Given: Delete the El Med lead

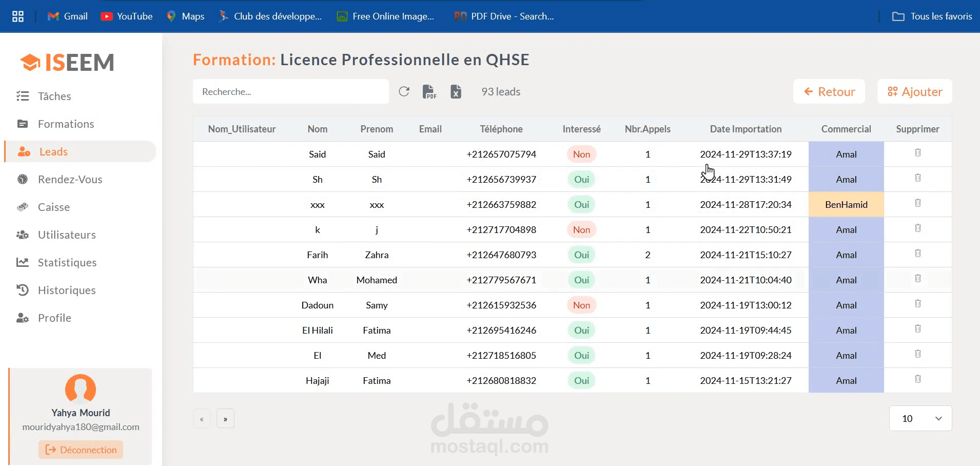Looking at the screenshot, I should tap(918, 354).
